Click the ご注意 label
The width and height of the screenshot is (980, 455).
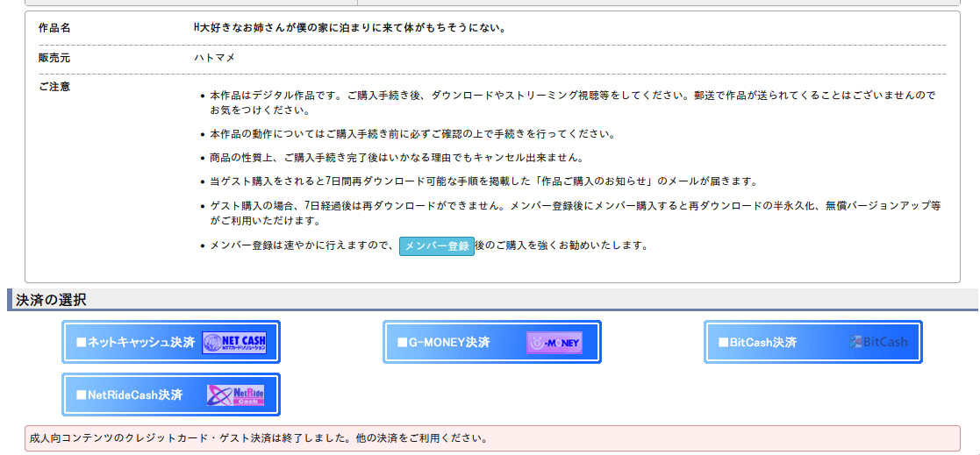point(54,87)
